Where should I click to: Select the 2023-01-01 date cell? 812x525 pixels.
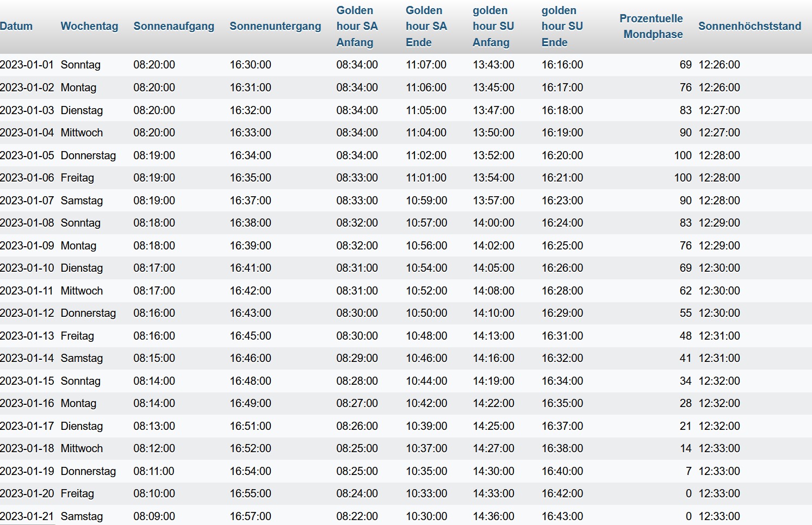tap(27, 65)
